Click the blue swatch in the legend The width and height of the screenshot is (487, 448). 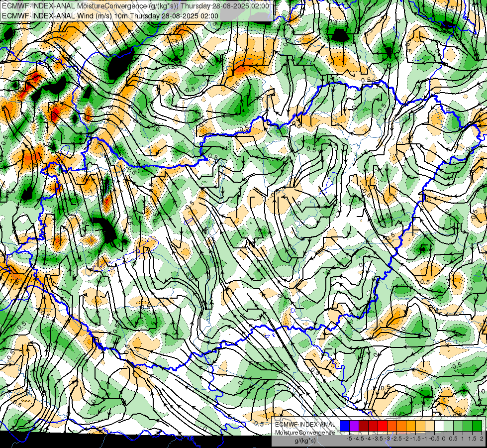pos(345,426)
